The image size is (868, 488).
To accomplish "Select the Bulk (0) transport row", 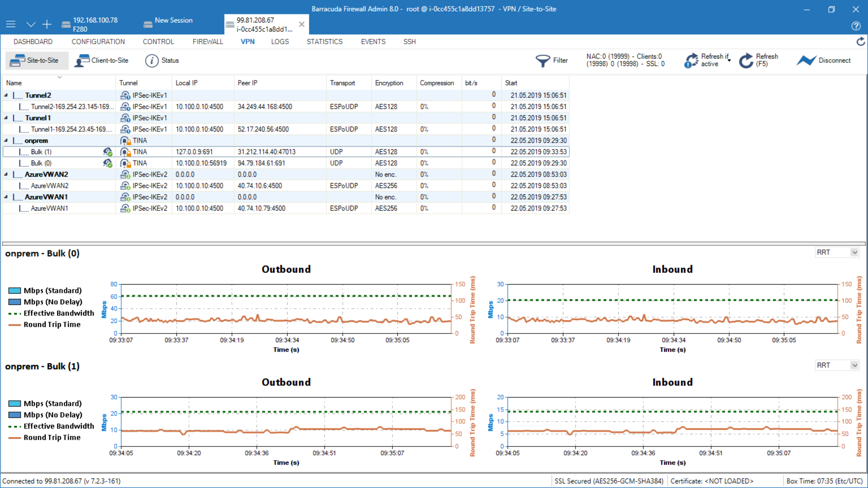I will point(286,163).
